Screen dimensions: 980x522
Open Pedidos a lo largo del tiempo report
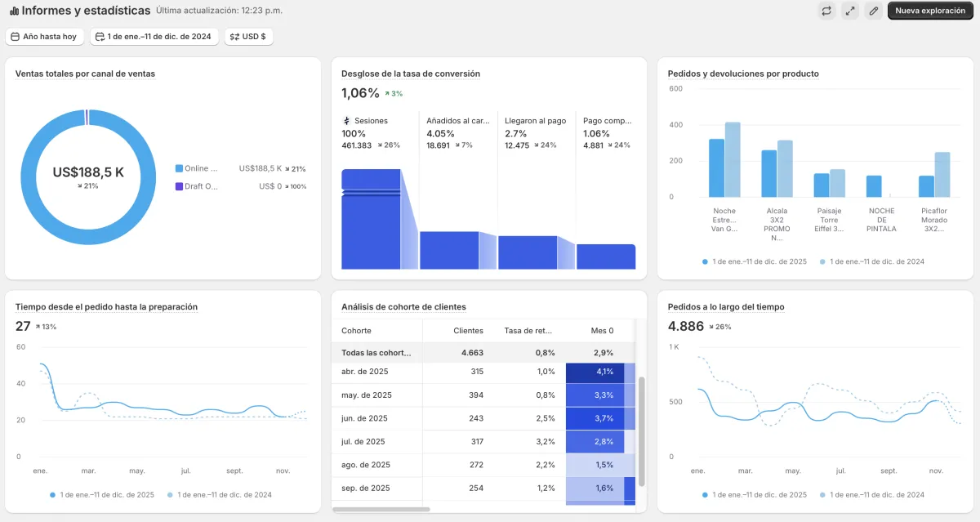[726, 307]
